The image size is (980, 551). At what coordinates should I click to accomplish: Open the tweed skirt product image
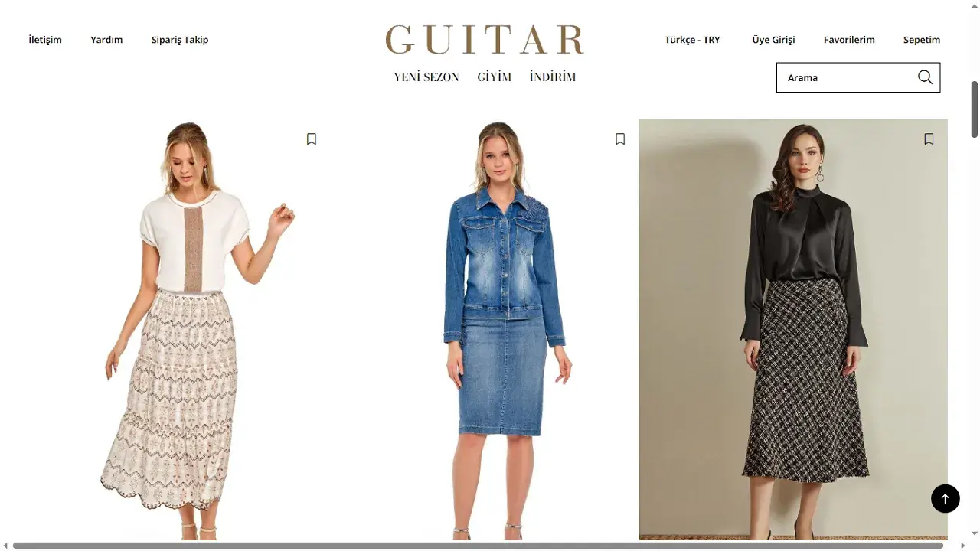(793, 329)
